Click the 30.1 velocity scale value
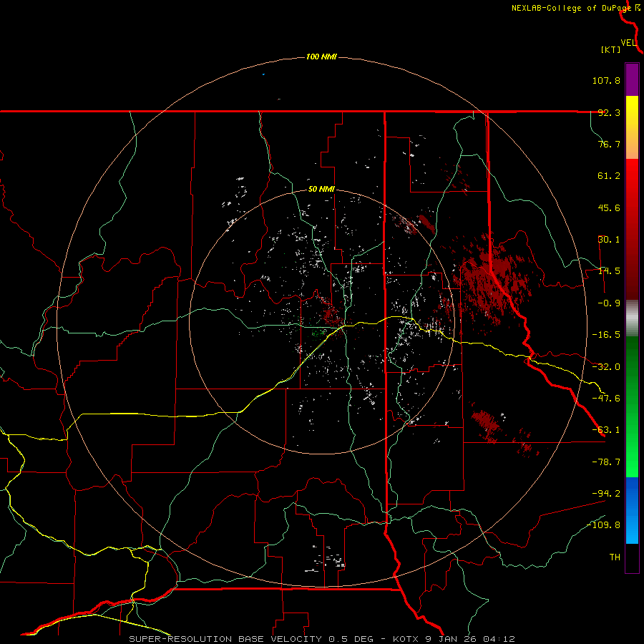The width and height of the screenshot is (644, 644). point(609,240)
